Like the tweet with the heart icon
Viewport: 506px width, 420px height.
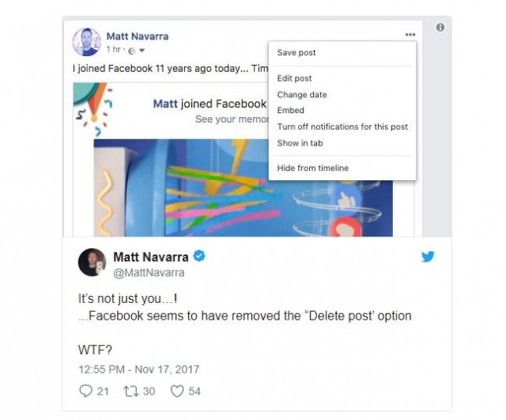coord(177,392)
